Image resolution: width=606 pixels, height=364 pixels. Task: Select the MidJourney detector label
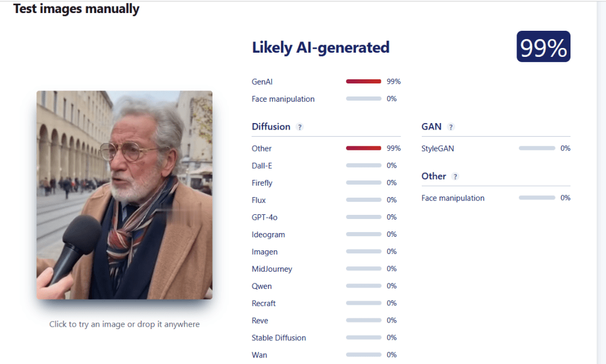coord(272,269)
